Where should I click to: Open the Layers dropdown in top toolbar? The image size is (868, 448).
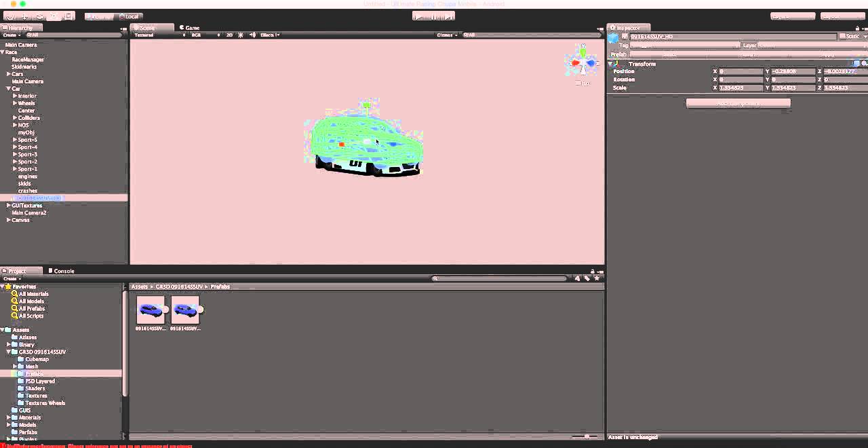click(793, 16)
